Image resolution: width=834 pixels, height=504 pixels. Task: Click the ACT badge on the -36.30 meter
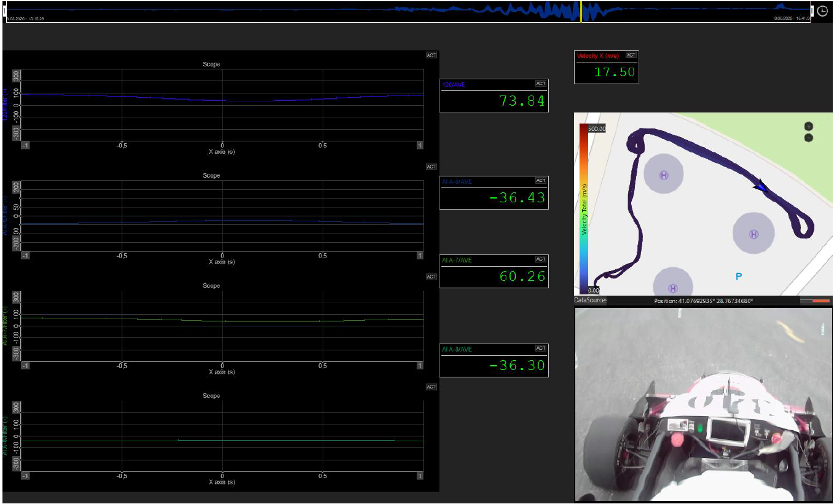[x=540, y=348]
